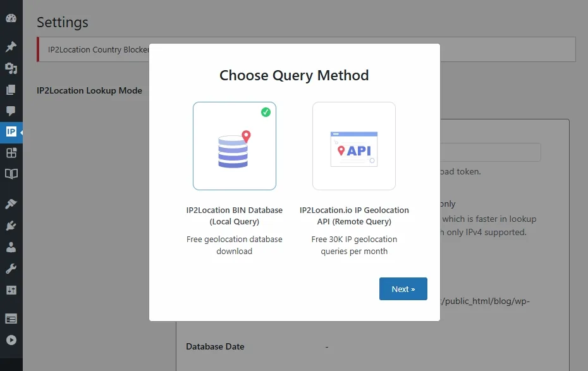Click "IP2Location.io IP Geolocation API (Remote Query)" label
The height and width of the screenshot is (371, 588).
(354, 216)
